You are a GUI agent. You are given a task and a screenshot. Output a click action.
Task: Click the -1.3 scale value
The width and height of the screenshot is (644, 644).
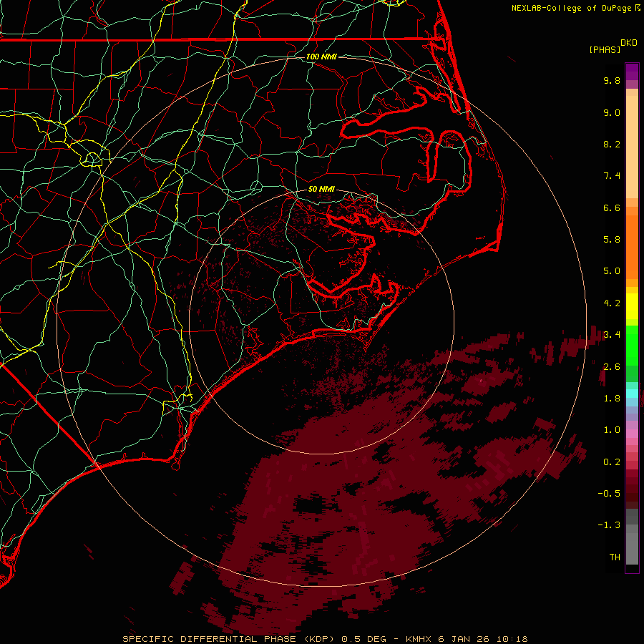(x=609, y=525)
